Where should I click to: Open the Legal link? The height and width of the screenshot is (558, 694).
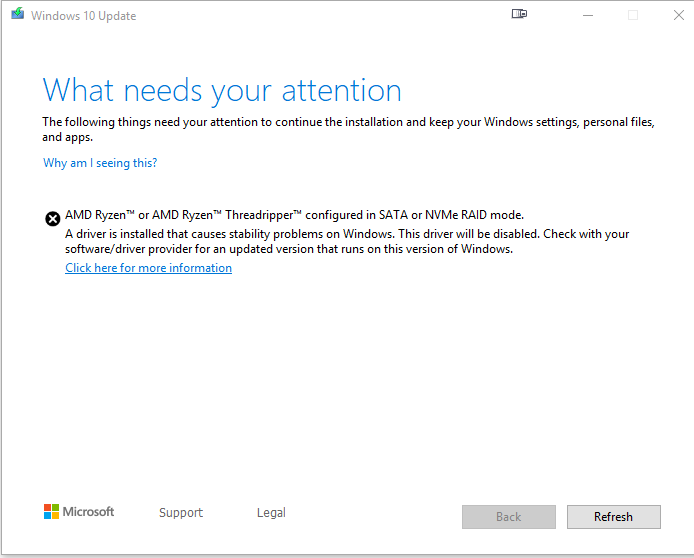[x=271, y=512]
